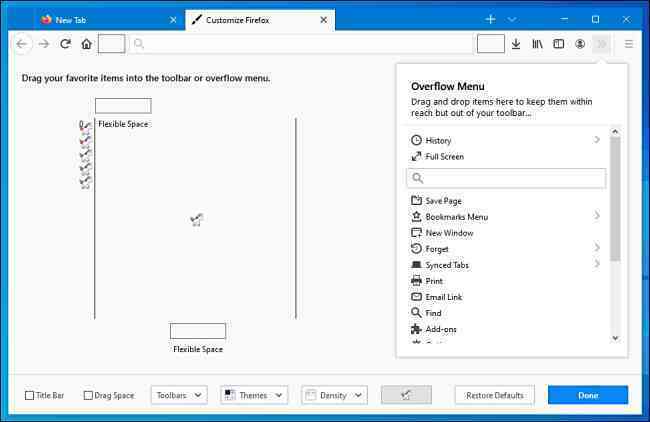
Task: Click the Print printer icon
Action: click(416, 281)
